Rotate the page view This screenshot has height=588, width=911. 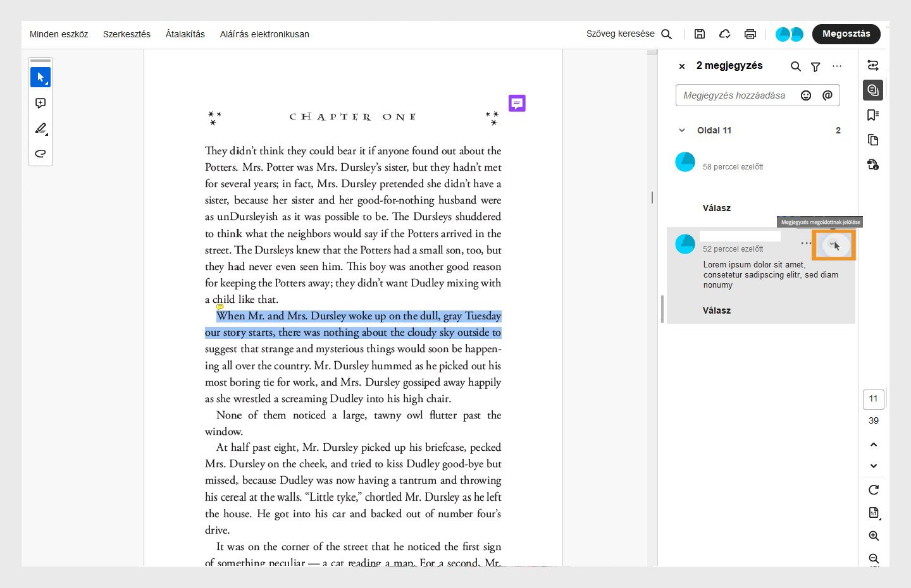[x=874, y=489]
